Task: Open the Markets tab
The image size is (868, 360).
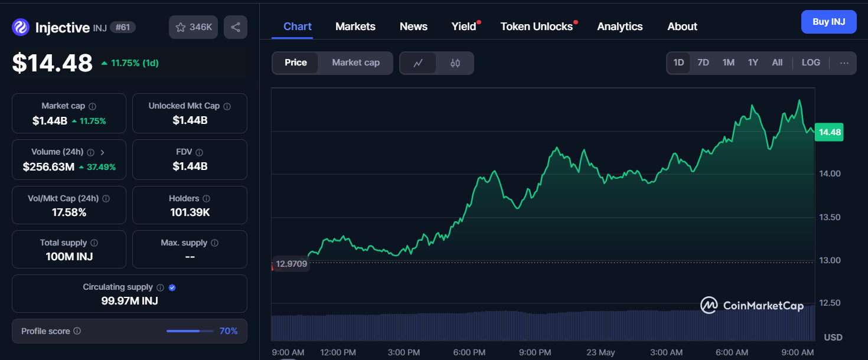Action: coord(355,27)
